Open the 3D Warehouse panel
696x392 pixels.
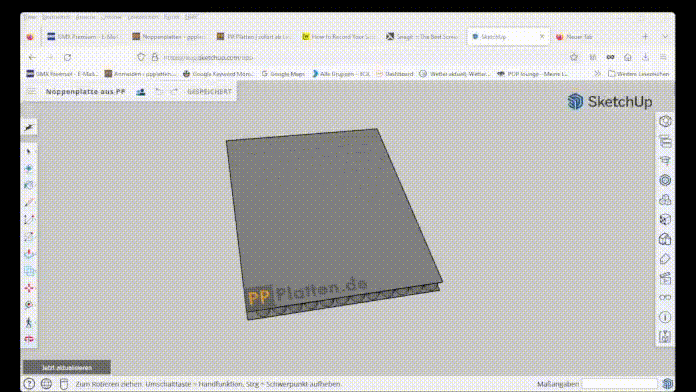[x=664, y=239]
